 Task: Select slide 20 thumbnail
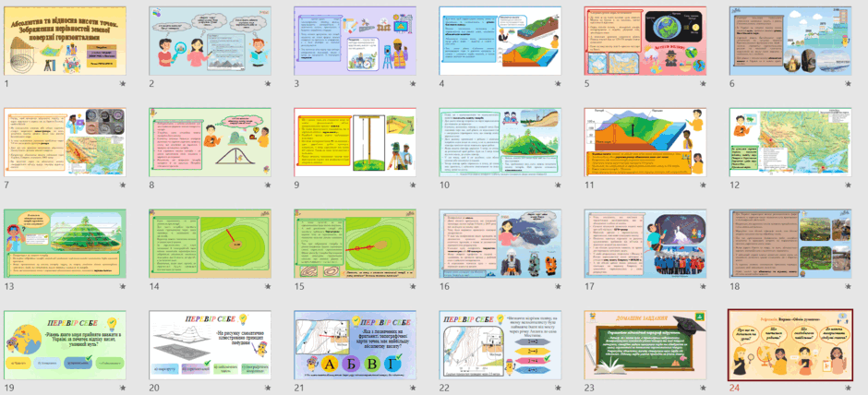tap(210, 344)
